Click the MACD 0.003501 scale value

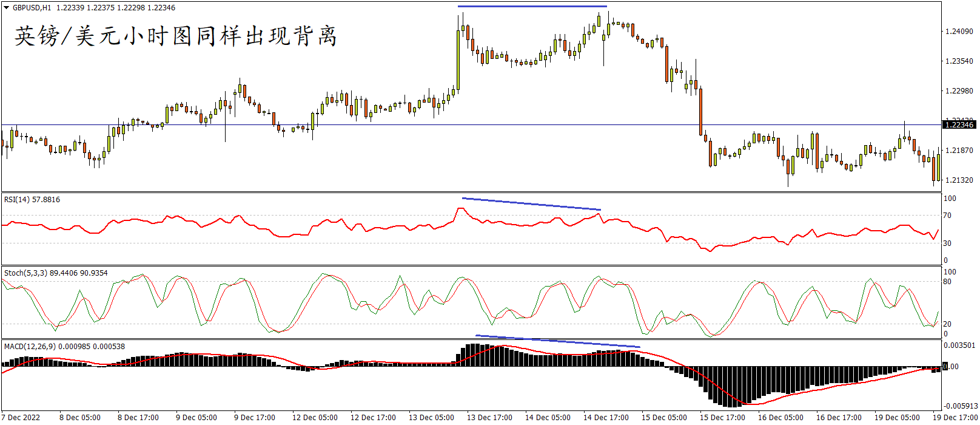point(959,345)
